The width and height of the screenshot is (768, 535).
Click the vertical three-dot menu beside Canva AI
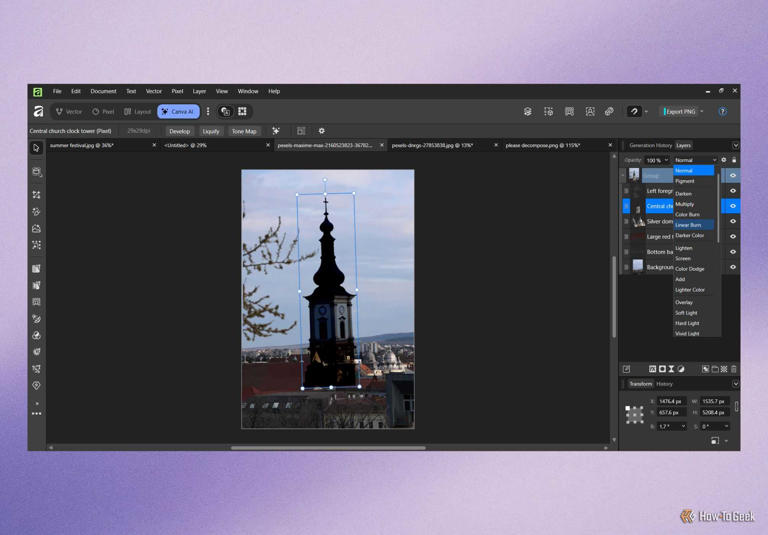coord(208,112)
